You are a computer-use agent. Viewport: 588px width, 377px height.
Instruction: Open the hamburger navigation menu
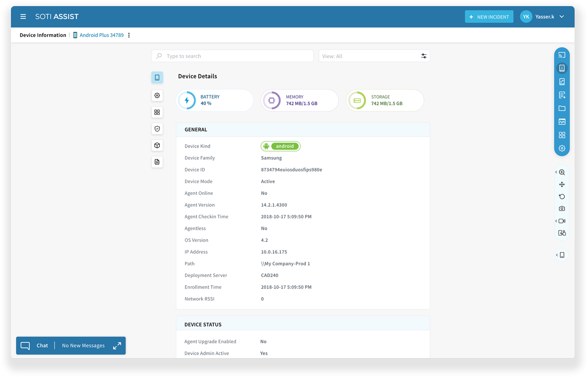pyautogui.click(x=23, y=17)
